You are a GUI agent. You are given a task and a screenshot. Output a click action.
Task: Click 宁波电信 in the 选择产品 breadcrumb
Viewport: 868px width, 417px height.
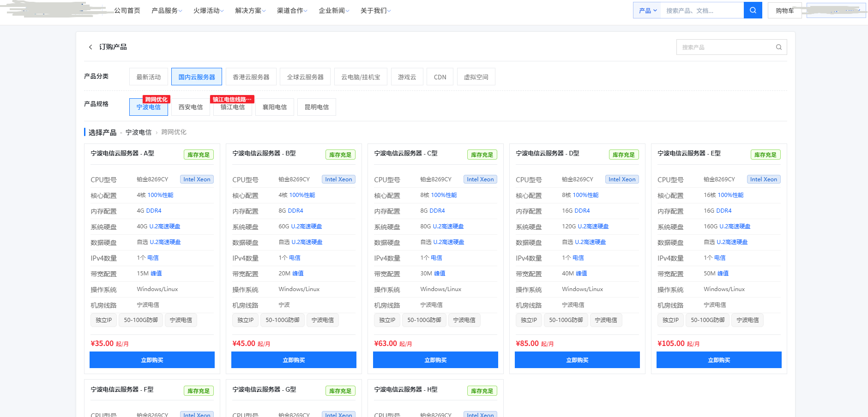click(x=139, y=132)
